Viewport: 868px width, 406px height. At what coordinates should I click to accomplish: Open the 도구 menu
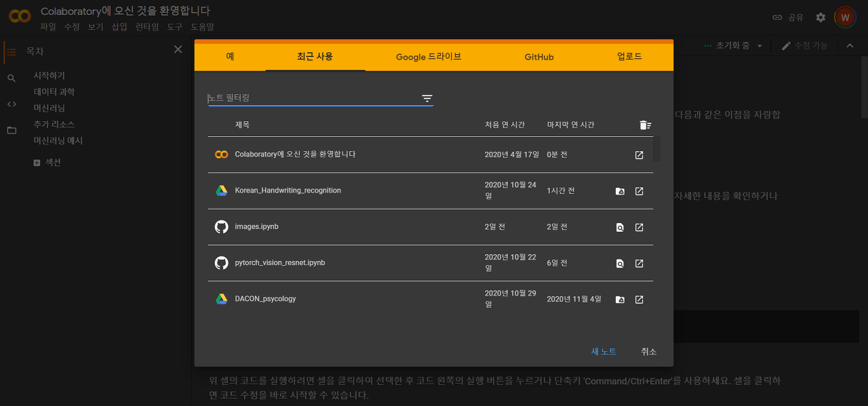click(x=175, y=27)
